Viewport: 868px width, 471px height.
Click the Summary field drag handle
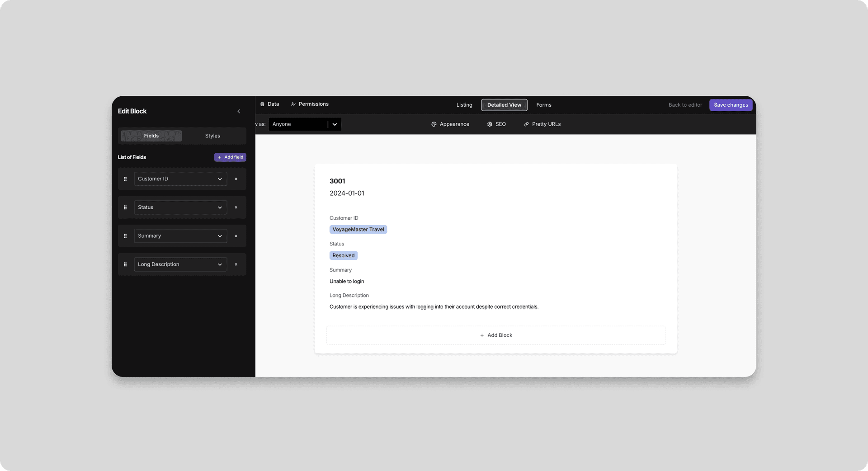point(125,236)
